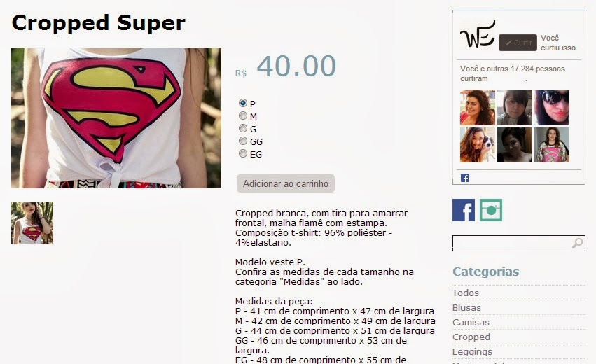
Task: Choose the G size option
Action: click(243, 128)
